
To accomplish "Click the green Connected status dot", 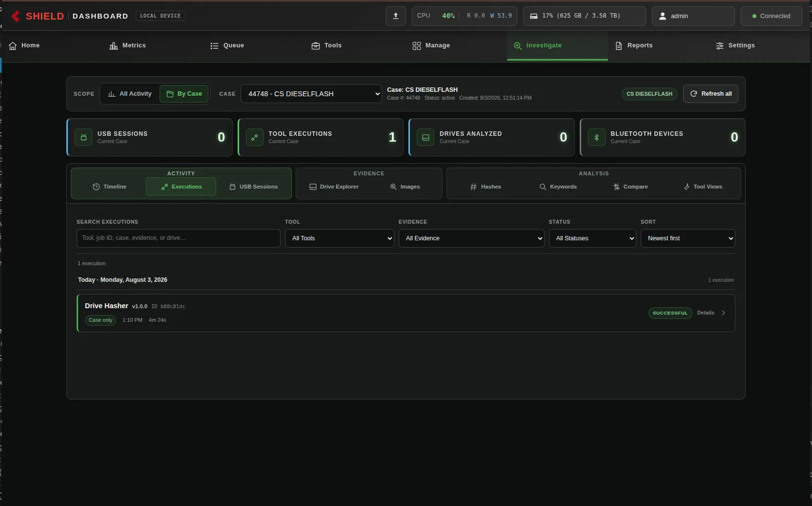I will 754,16.
